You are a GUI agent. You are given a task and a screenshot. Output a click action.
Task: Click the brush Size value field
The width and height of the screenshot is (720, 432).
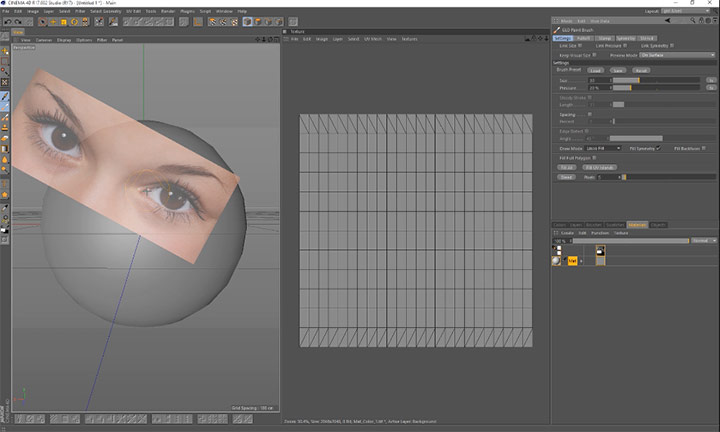click(599, 80)
